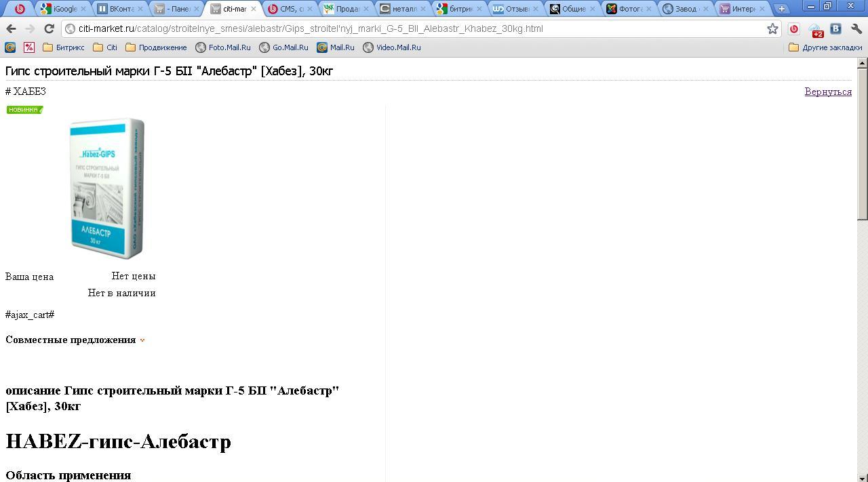Switch to the Прода tab
This screenshot has height=482, width=868.
coord(344,9)
